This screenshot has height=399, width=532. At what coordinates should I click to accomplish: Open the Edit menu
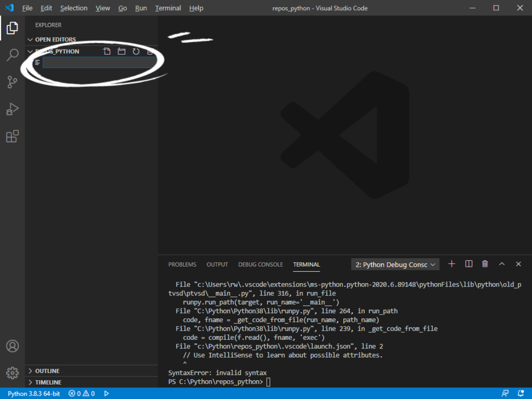46,8
